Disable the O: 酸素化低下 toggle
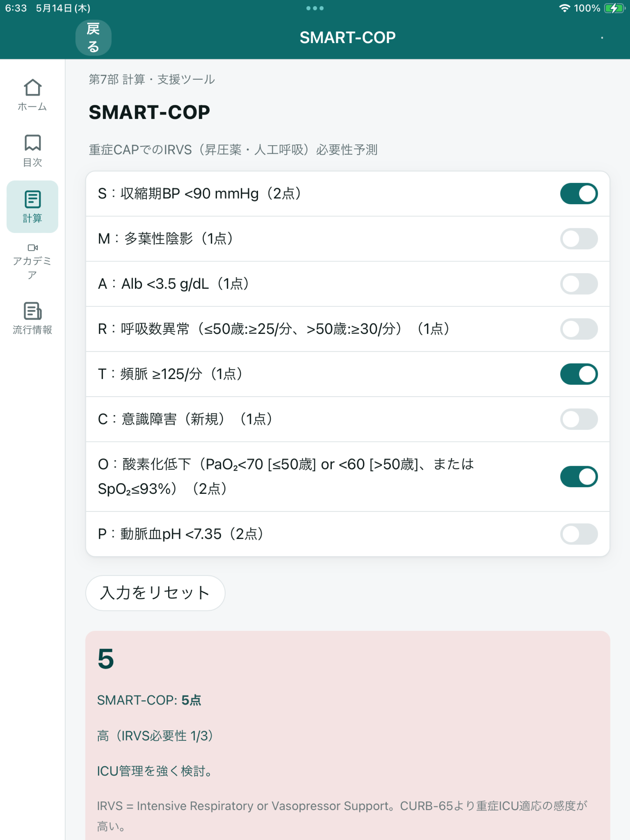 [x=579, y=476]
